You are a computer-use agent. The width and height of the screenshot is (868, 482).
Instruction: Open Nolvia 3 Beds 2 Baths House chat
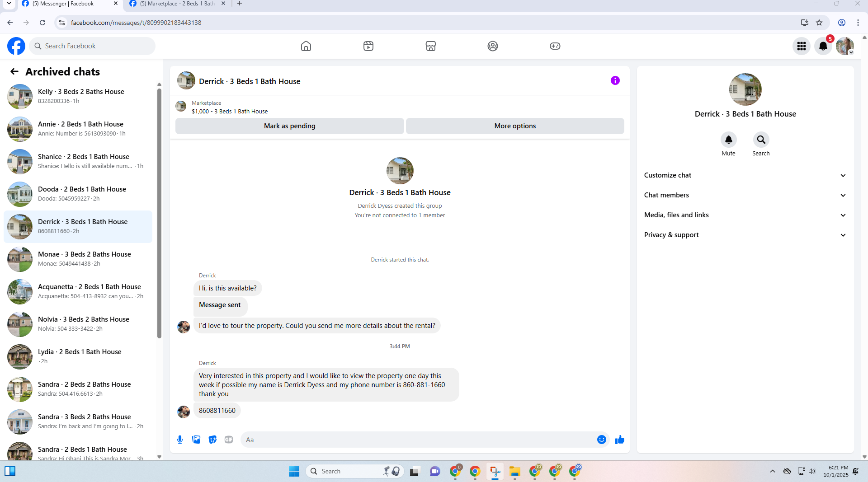(78, 324)
